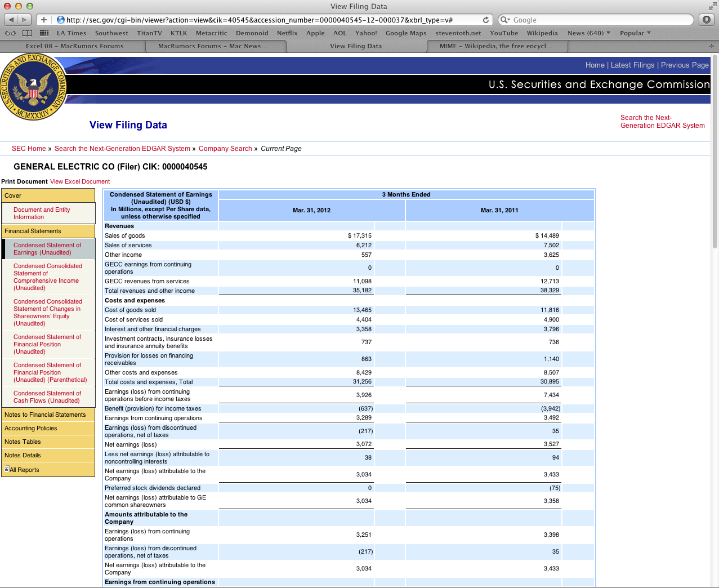Screen dimensions: 719x588
Task: Open Condensed Statement of Earnings (Unaudited)
Action: point(47,248)
